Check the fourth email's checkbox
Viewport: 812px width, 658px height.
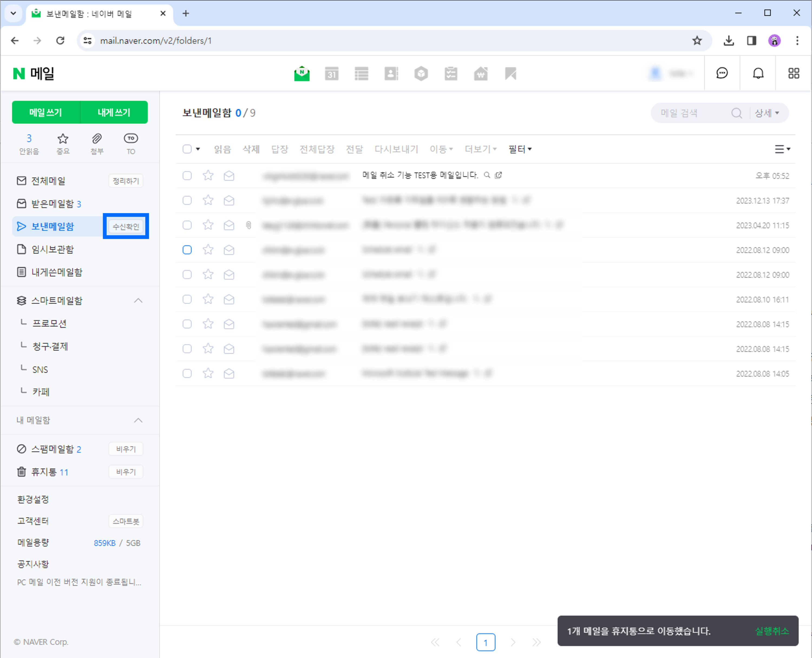click(187, 250)
